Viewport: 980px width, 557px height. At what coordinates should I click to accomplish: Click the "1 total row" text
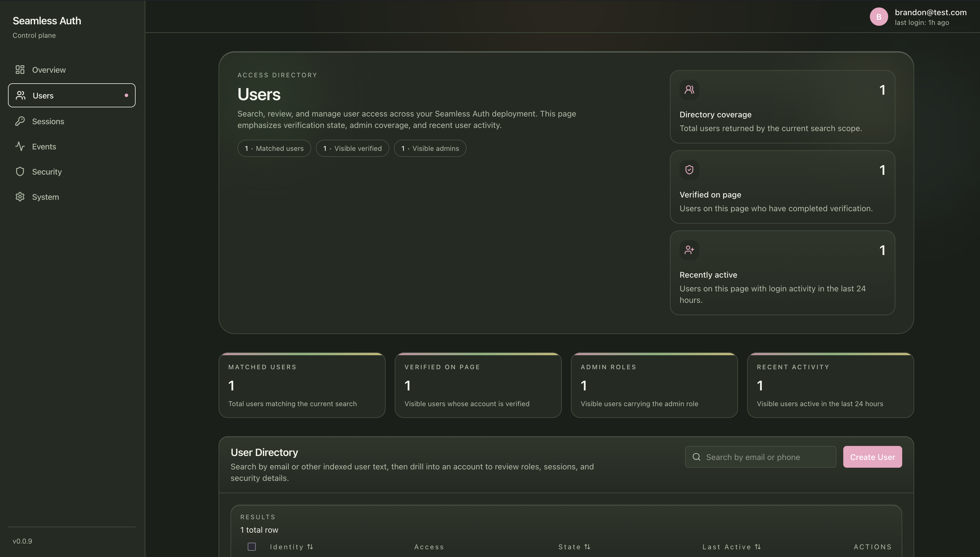pyautogui.click(x=259, y=530)
